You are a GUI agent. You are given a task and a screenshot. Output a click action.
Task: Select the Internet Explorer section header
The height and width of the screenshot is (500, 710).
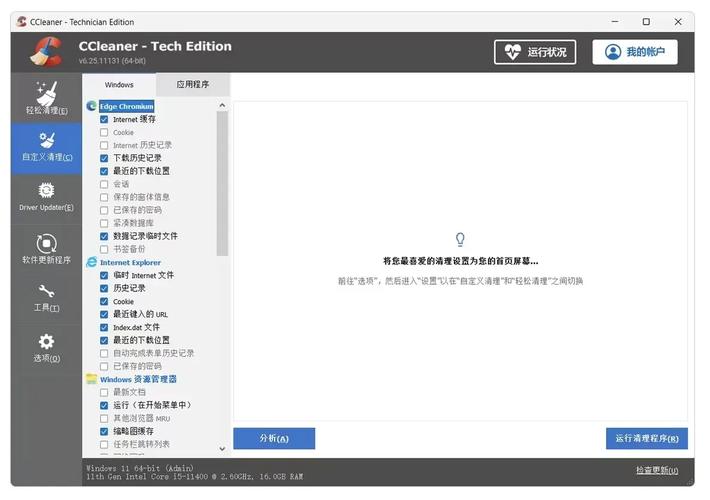click(x=130, y=263)
